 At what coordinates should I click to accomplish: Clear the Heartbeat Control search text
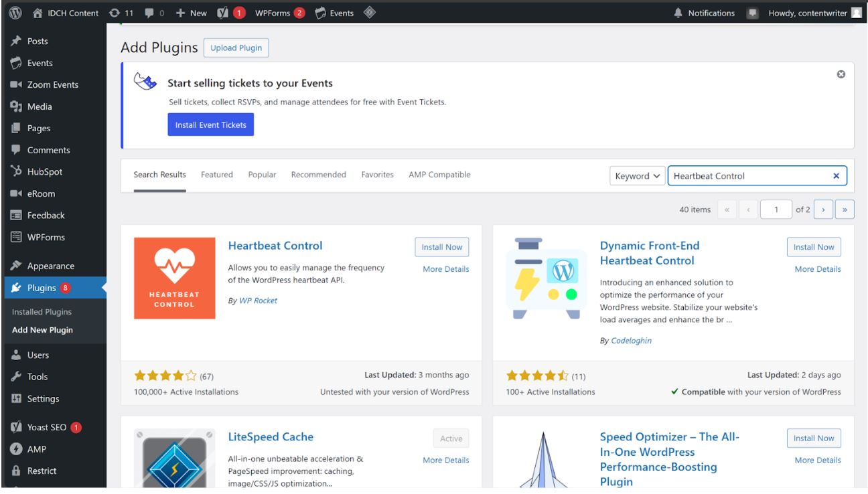click(836, 176)
